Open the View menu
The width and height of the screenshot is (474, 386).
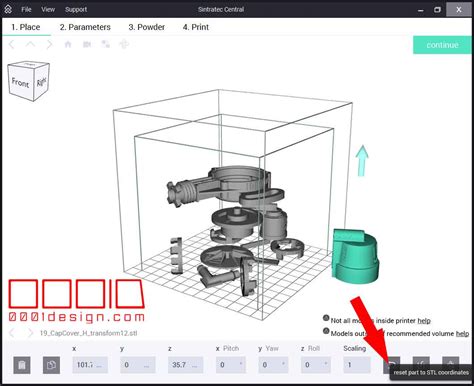(48, 9)
